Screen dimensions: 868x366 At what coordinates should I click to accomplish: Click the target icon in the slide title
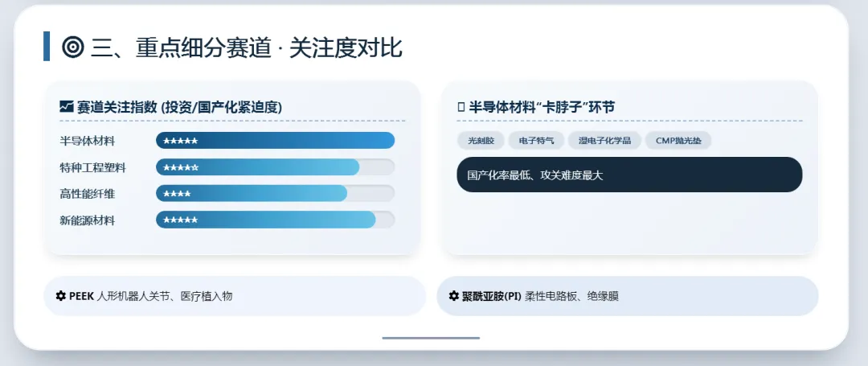coord(72,47)
